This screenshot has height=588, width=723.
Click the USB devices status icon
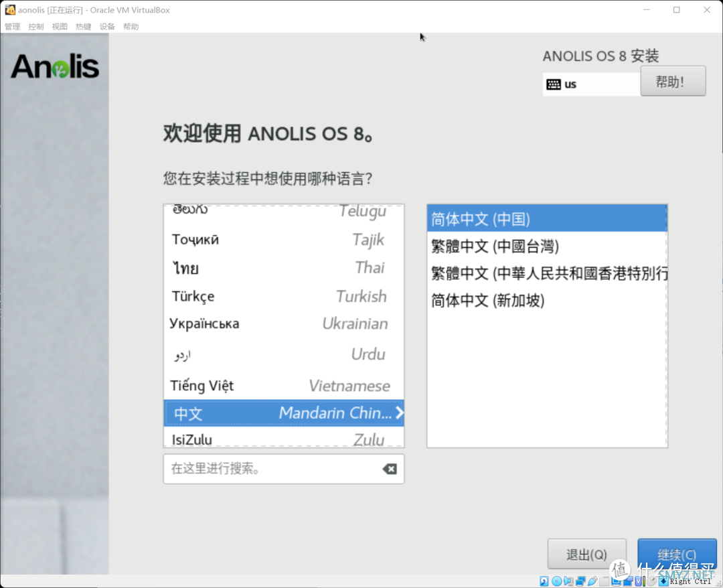[592, 581]
